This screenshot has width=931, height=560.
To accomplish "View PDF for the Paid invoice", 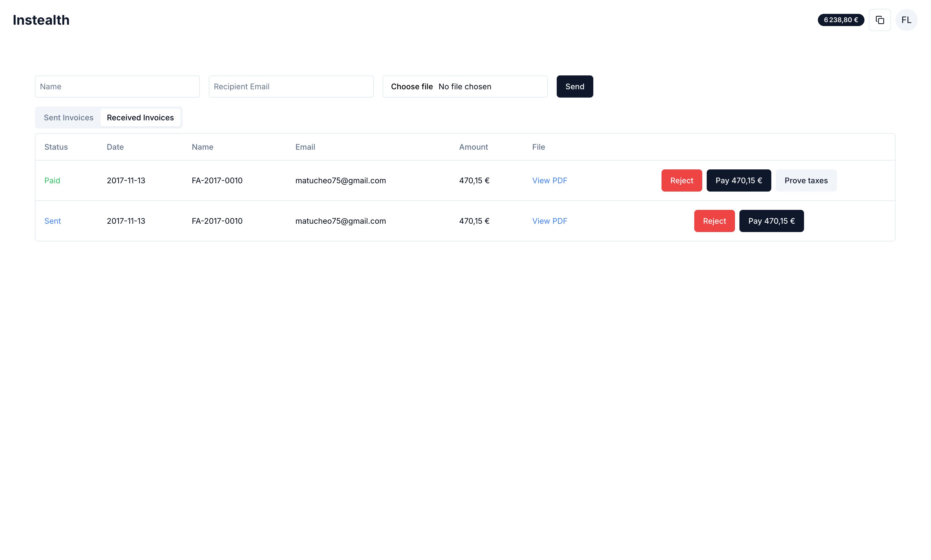I will point(549,180).
